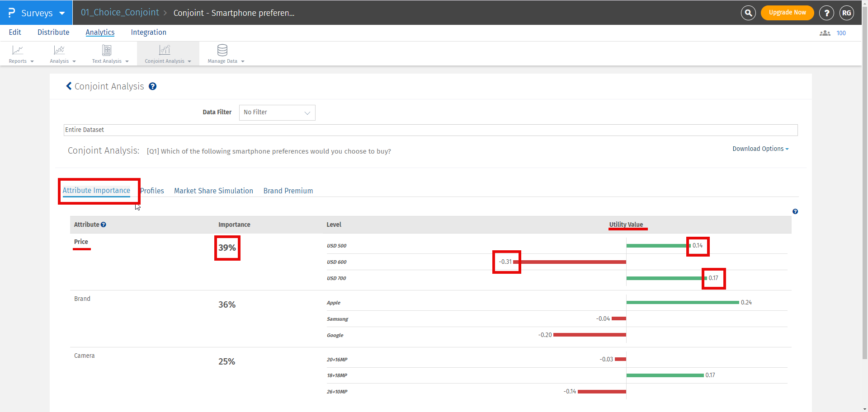Click the 100 responses count link

pyautogui.click(x=841, y=33)
